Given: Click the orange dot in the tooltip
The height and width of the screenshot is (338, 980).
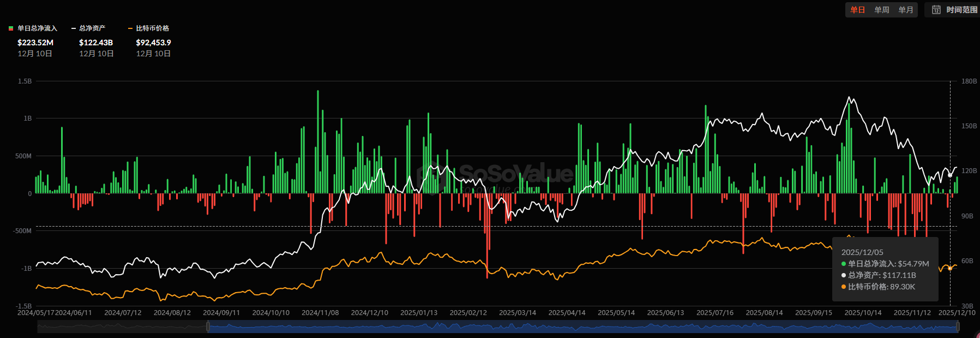Looking at the screenshot, I should (x=844, y=287).
